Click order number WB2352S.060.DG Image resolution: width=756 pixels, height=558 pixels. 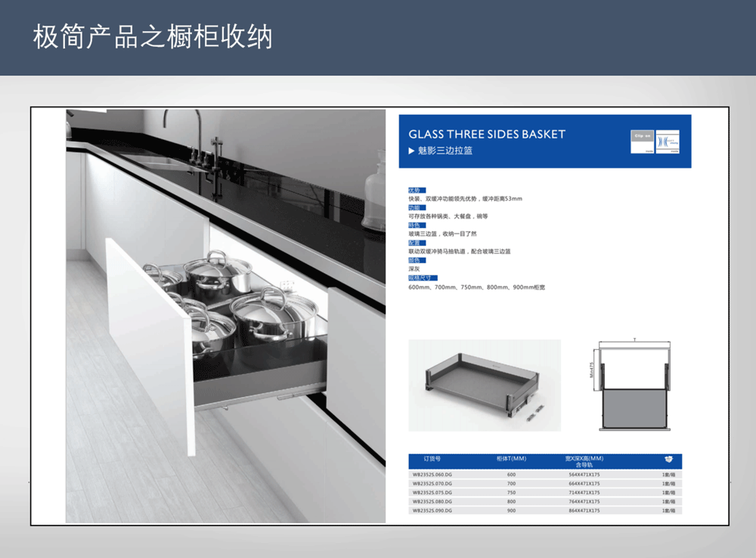pyautogui.click(x=432, y=475)
